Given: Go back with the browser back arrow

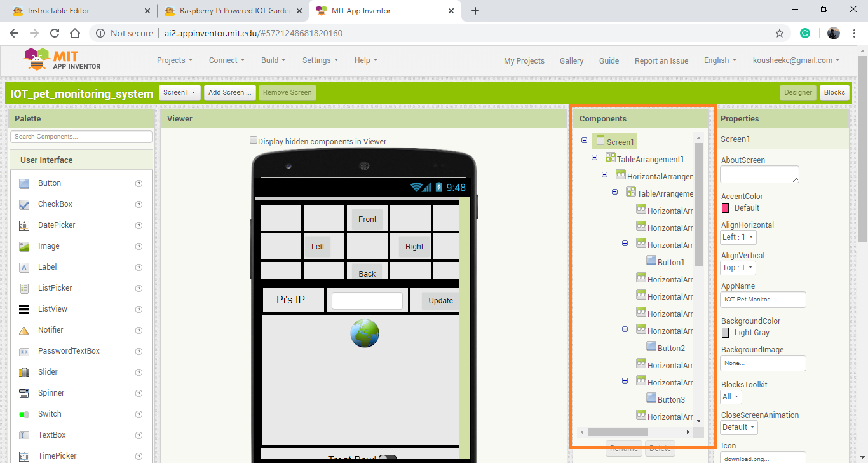Looking at the screenshot, I should click(14, 33).
